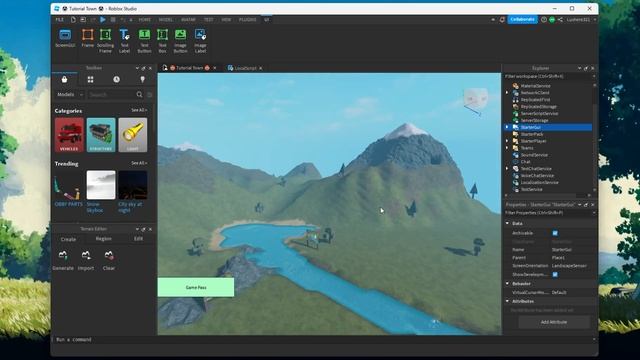The width and height of the screenshot is (640, 360).
Task: Insert a Text Button element
Action: pyautogui.click(x=144, y=41)
